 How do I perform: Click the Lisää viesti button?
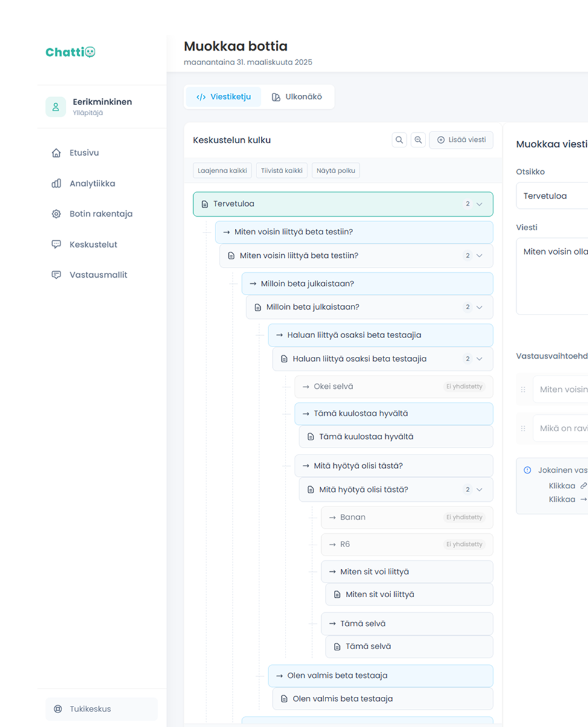pyautogui.click(x=461, y=140)
